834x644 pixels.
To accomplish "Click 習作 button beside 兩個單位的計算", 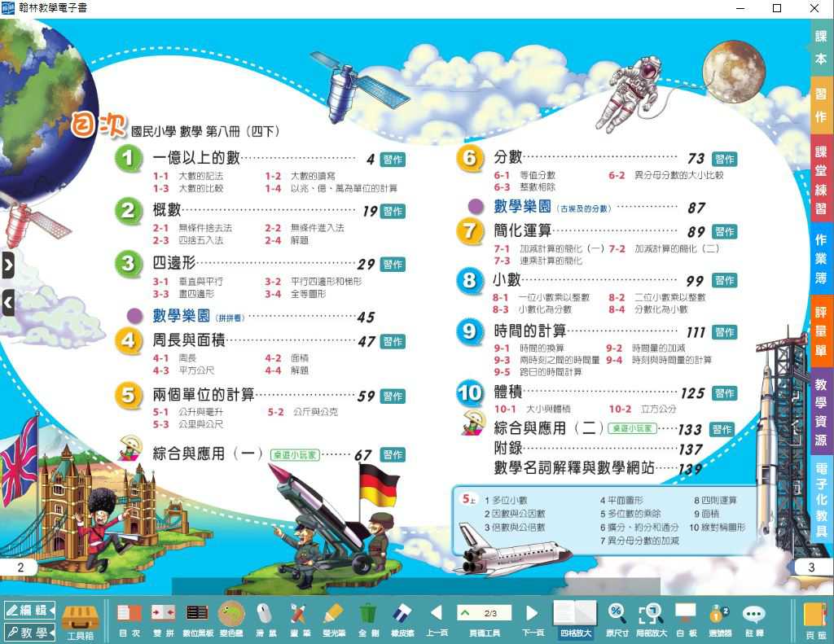I will [x=393, y=396].
